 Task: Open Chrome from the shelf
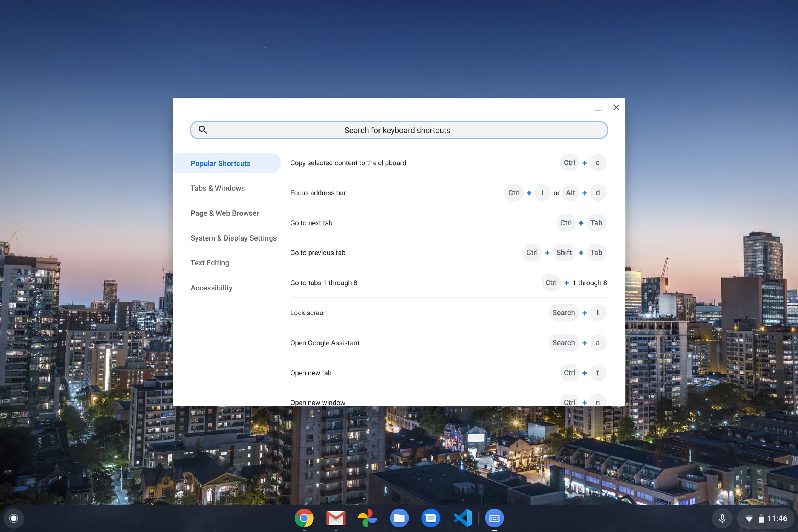[304, 518]
